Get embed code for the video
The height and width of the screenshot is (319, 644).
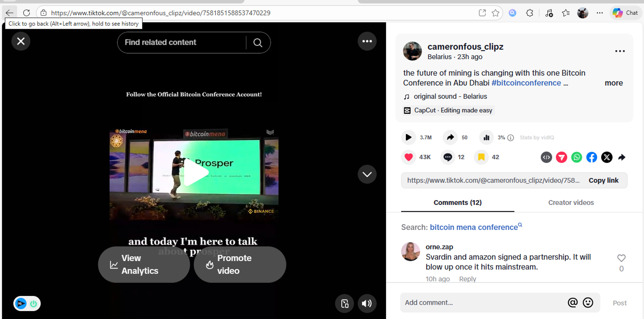coord(546,157)
